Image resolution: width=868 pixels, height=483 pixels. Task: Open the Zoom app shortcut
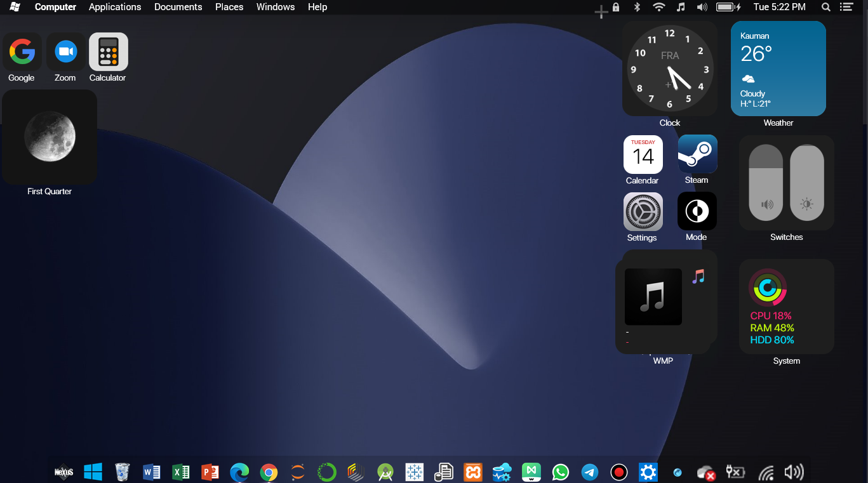(65, 52)
